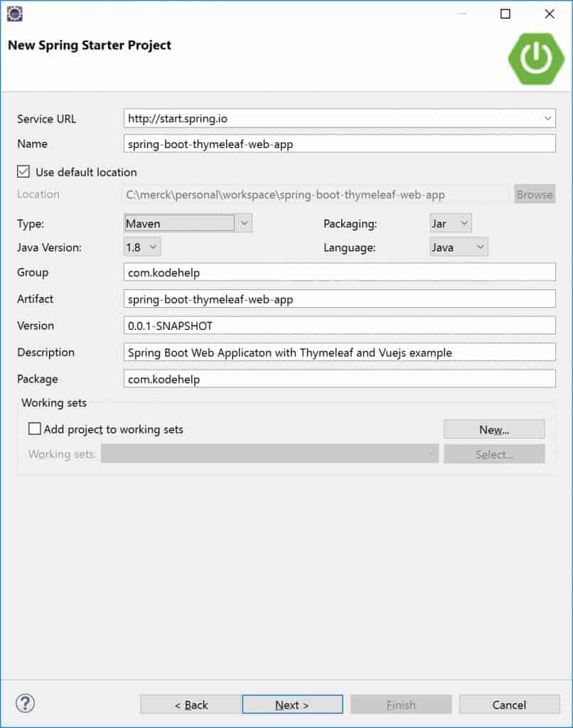Viewport: 573px width, 728px height.
Task: Click the Eclipse icon in the title bar
Action: (x=16, y=13)
